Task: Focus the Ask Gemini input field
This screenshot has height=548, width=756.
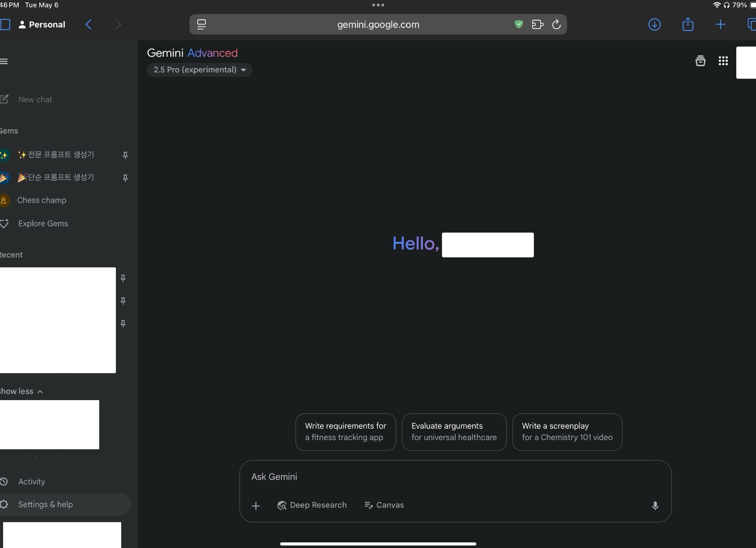Action: tap(433, 477)
